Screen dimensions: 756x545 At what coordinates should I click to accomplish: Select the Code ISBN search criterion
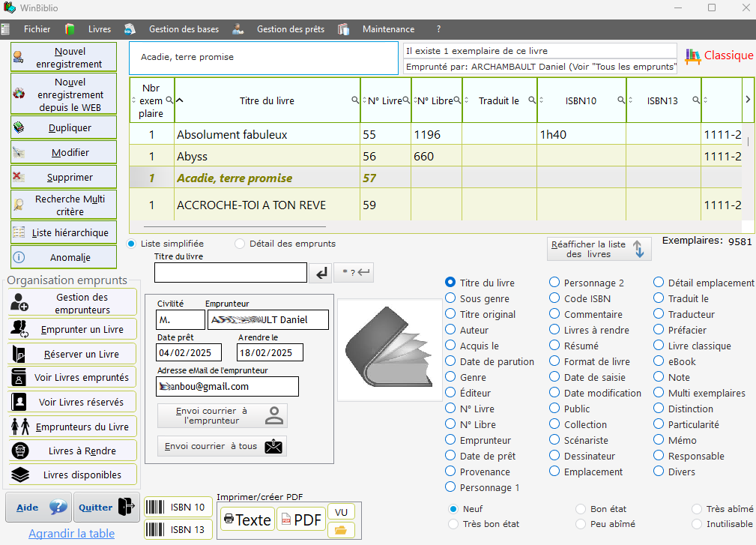click(554, 298)
